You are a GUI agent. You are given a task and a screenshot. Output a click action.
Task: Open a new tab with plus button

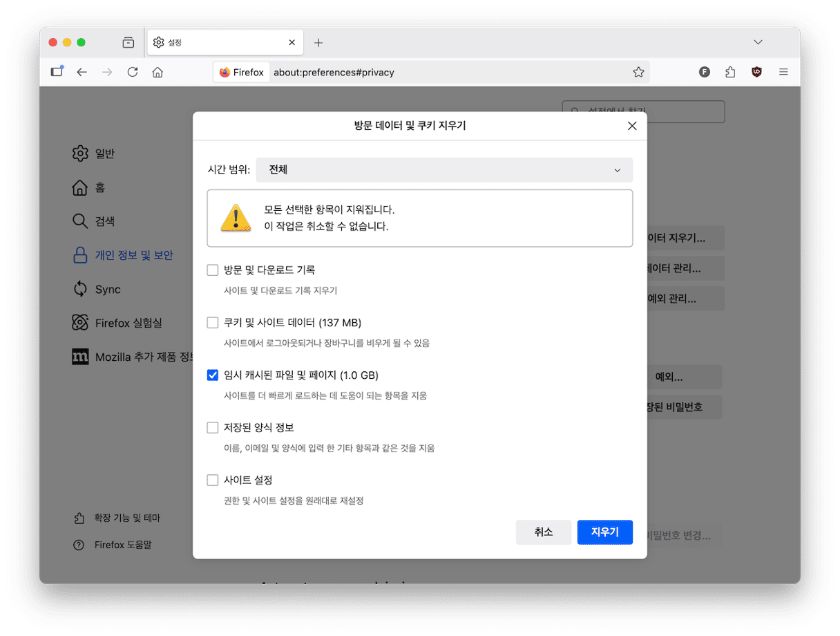[x=318, y=43]
